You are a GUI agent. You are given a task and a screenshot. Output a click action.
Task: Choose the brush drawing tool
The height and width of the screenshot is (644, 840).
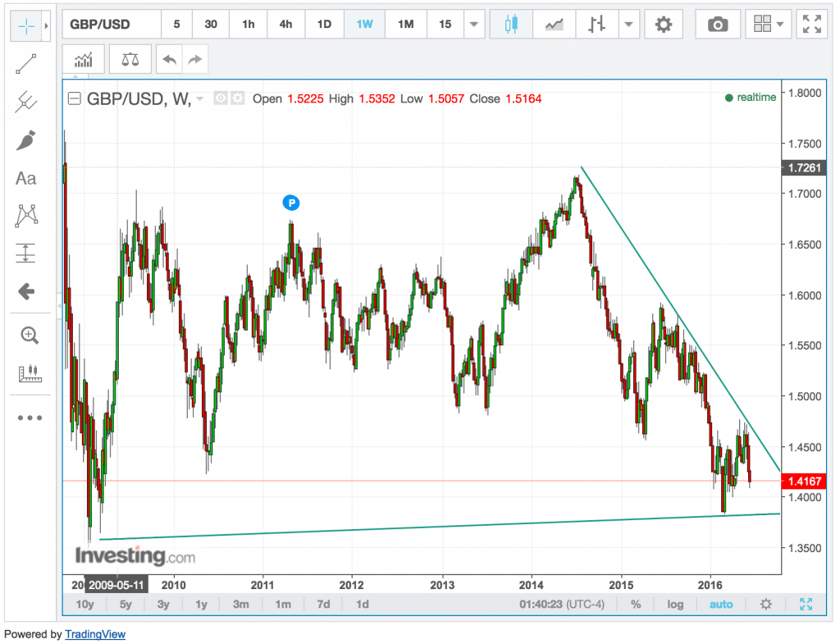(x=26, y=140)
